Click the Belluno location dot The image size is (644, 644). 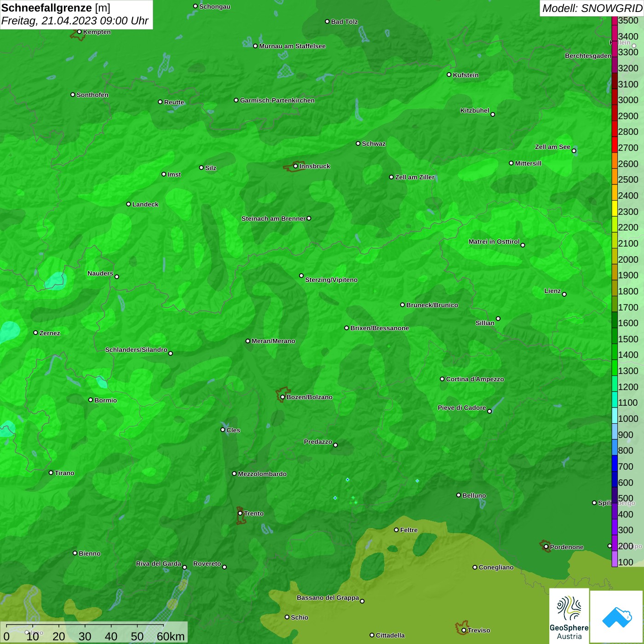459,495
